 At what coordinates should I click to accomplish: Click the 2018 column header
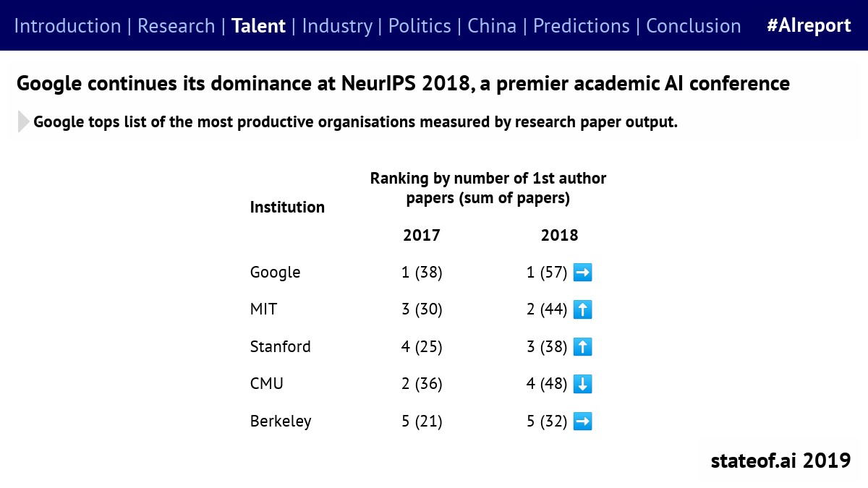coord(559,236)
